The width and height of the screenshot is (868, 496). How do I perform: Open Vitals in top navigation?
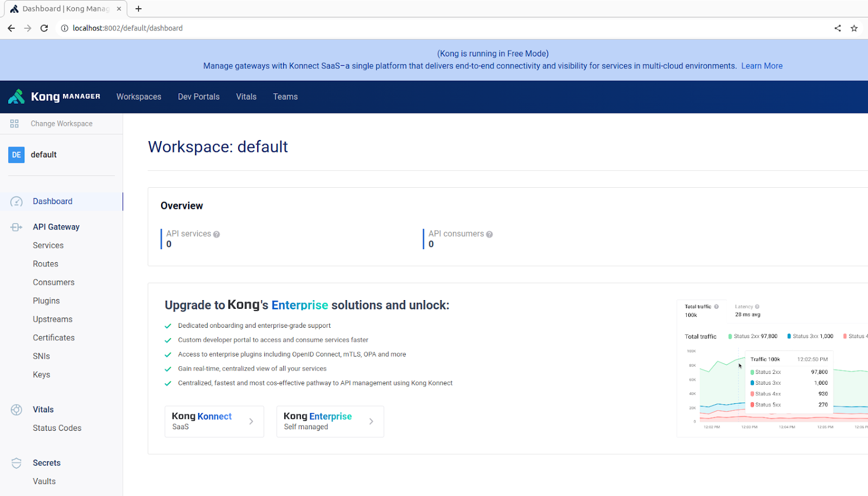coord(246,97)
